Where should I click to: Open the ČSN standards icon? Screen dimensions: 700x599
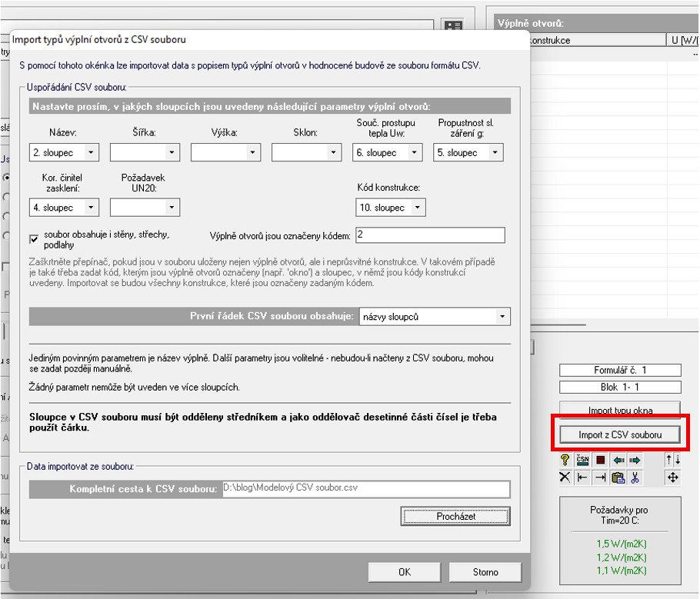tap(582, 460)
